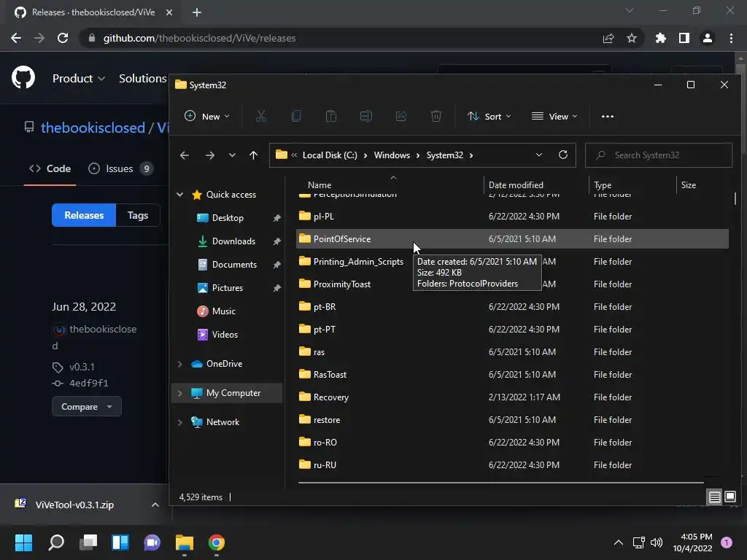The image size is (747, 560).
Task: Refresh the System32 folder view
Action: pyautogui.click(x=563, y=155)
